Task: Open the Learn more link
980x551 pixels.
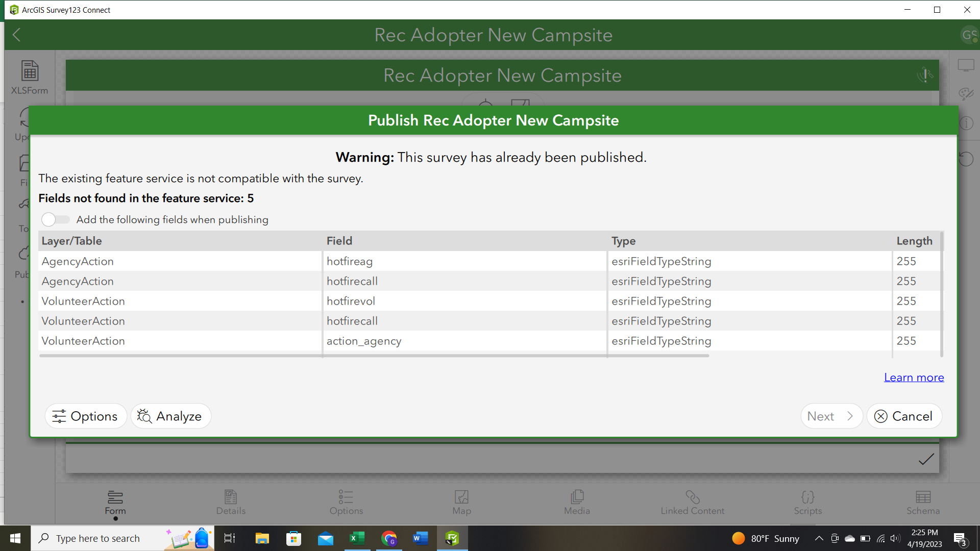Action: coord(914,377)
